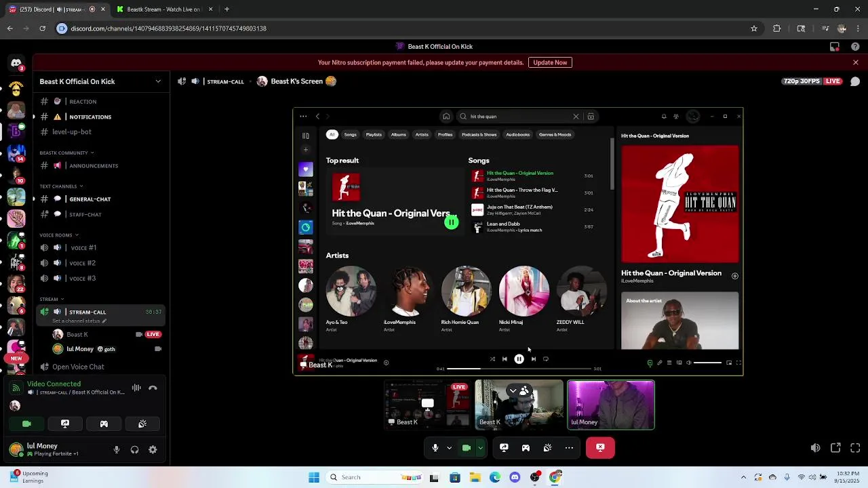
Task: Toggle camera in the left voice panel
Action: pyautogui.click(x=26, y=424)
